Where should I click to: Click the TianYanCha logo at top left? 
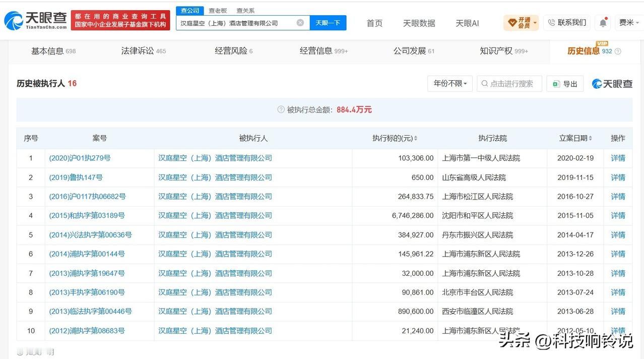coord(35,20)
